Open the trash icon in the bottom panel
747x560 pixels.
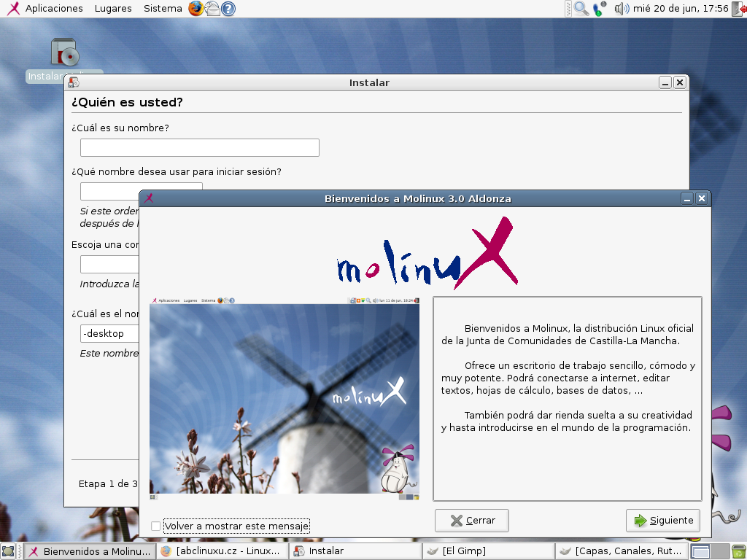[740, 551]
